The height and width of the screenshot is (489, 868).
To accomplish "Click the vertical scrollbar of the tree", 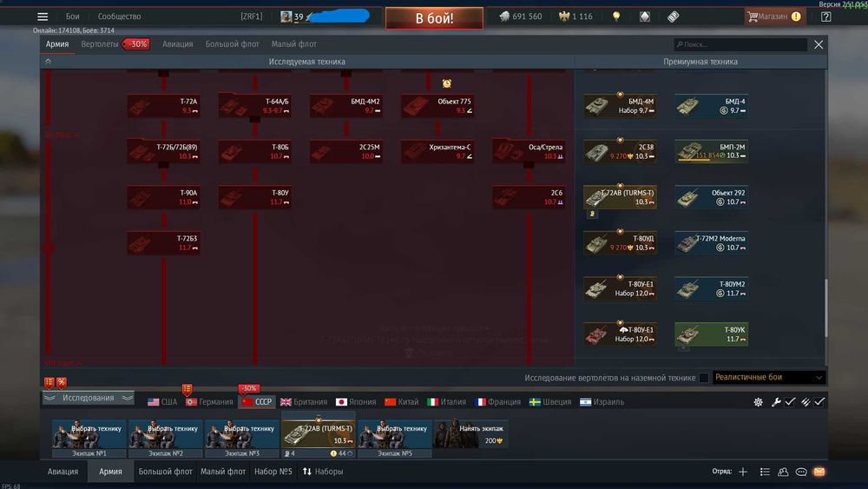I will click(826, 307).
